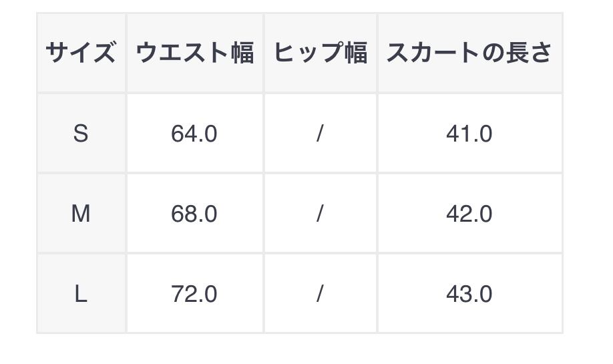Image resolution: width=613 pixels, height=364 pixels.
Task: Pick the waist width for size S
Action: click(x=194, y=134)
